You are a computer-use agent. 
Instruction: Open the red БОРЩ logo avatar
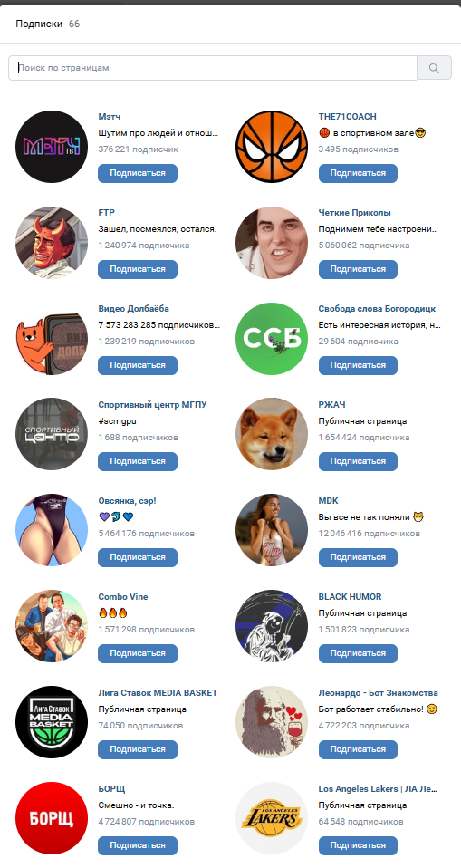click(52, 819)
